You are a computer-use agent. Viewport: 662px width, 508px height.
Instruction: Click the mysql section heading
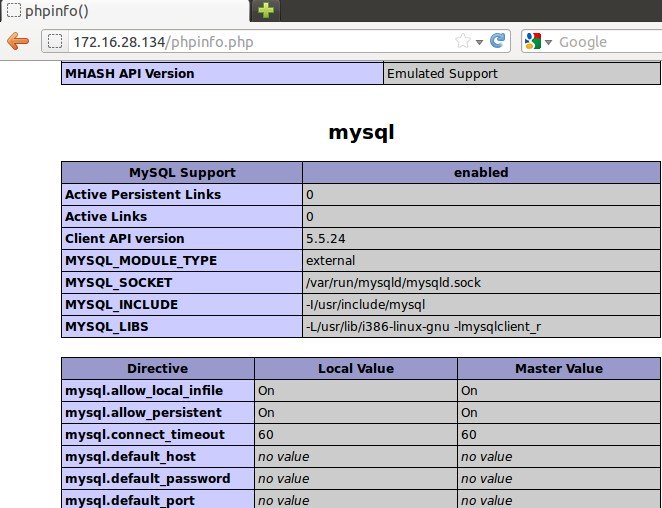click(x=361, y=132)
